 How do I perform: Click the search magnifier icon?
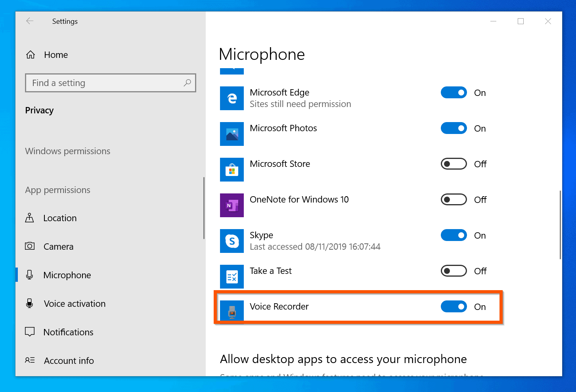[x=187, y=83]
